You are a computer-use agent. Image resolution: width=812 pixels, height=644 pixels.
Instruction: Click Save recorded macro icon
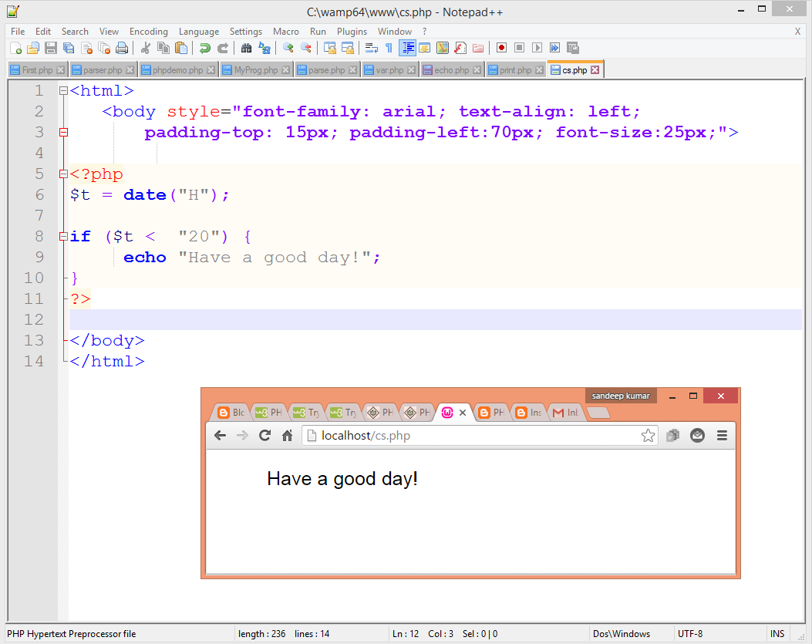point(573,48)
